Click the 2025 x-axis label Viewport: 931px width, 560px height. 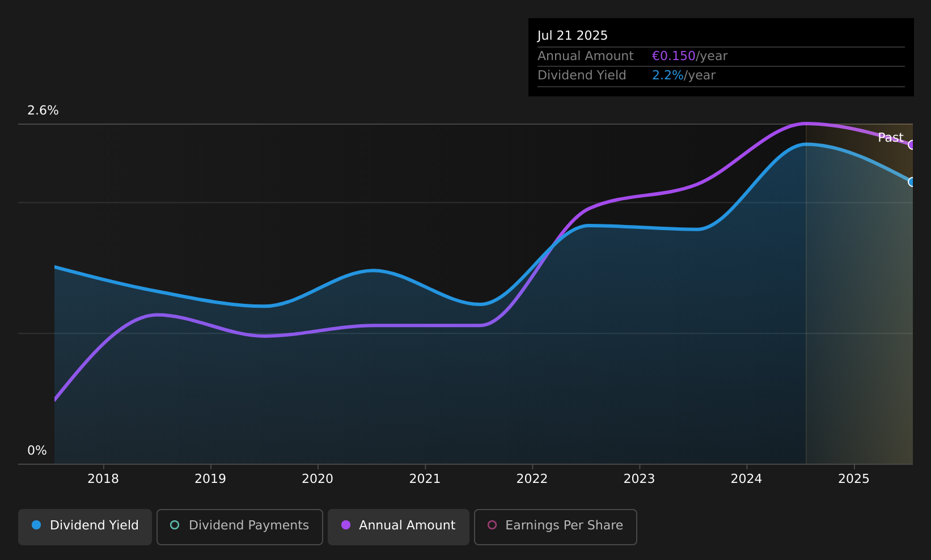tap(854, 479)
